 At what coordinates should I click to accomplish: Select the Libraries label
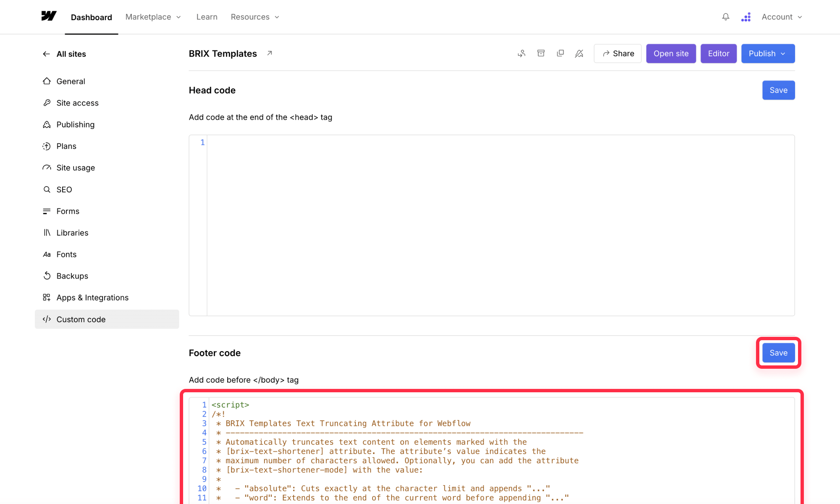click(x=72, y=233)
